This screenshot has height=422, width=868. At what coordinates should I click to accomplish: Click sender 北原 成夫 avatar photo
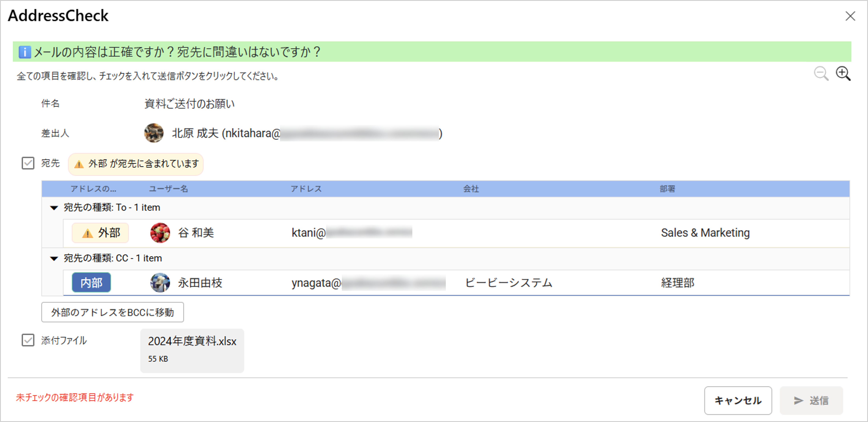click(x=154, y=133)
